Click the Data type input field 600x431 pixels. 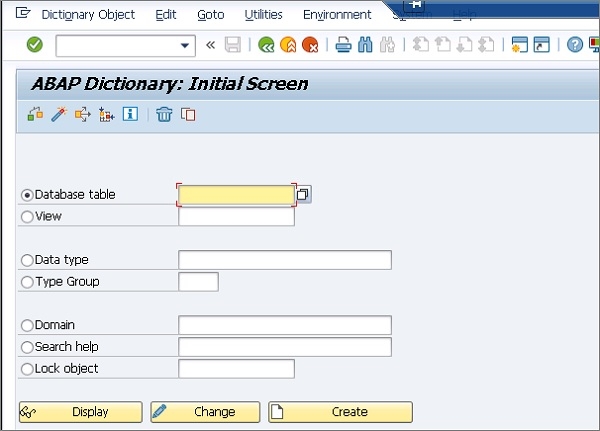click(285, 260)
